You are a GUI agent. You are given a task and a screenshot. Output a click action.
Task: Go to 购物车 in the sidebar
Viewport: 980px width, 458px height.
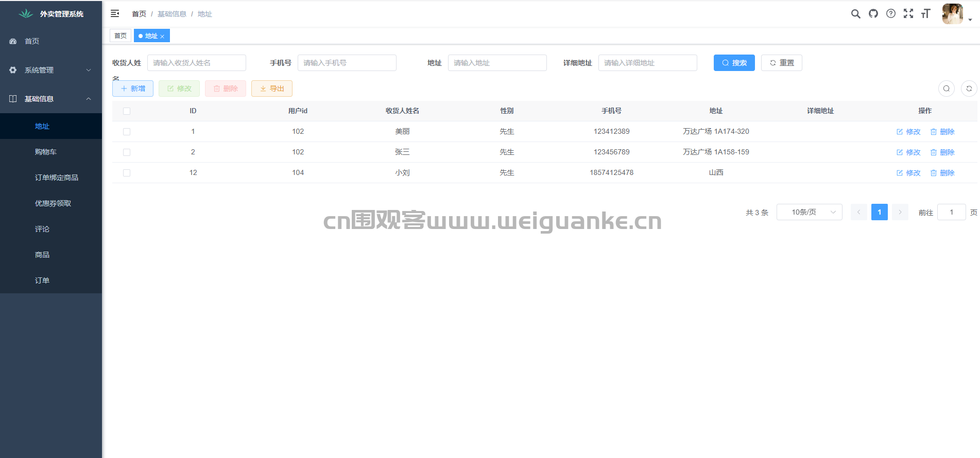pos(46,152)
